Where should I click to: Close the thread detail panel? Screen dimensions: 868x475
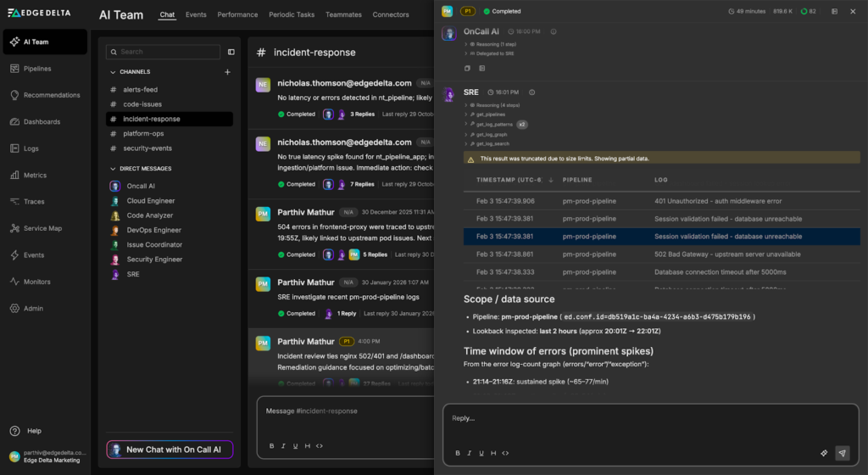tap(853, 11)
